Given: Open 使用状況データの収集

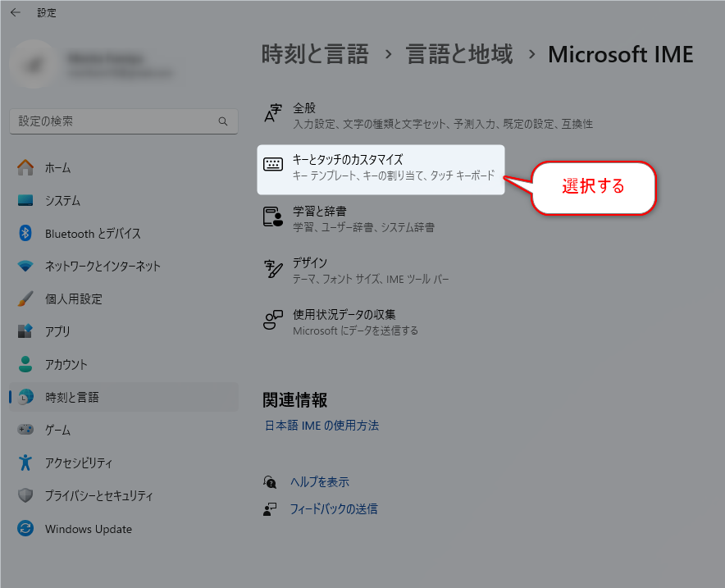Looking at the screenshot, I should point(341,322).
